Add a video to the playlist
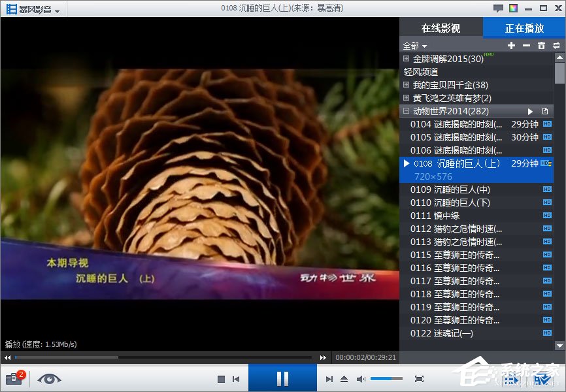 (510, 45)
